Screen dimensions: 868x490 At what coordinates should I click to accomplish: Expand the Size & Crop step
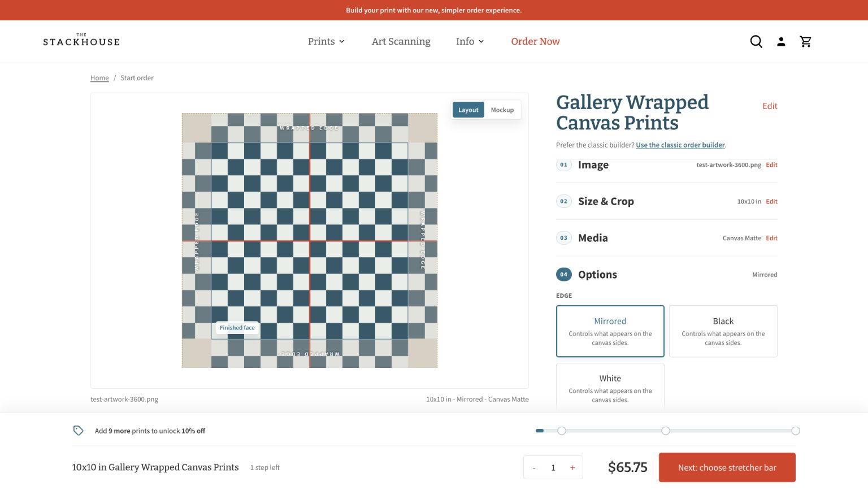click(667, 201)
